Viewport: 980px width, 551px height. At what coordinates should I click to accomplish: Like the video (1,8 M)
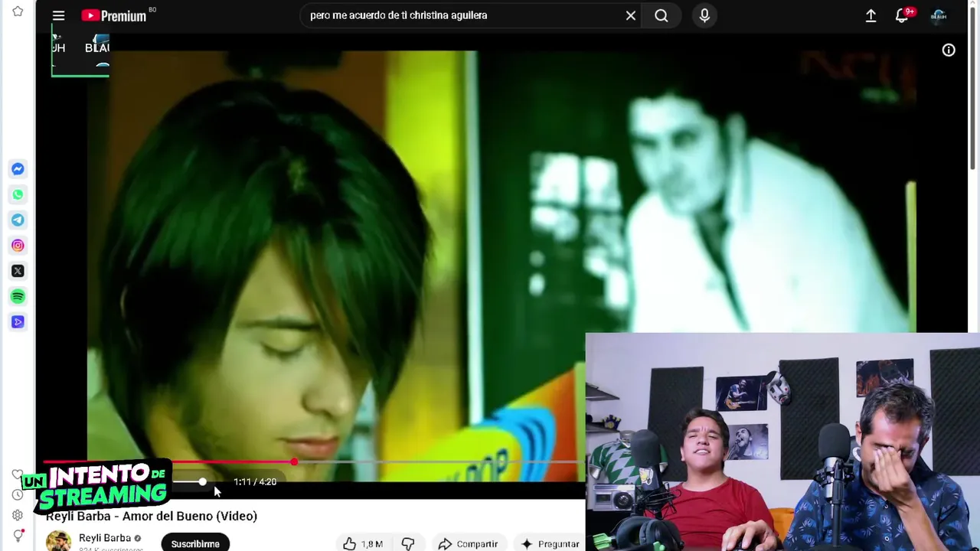(363, 544)
